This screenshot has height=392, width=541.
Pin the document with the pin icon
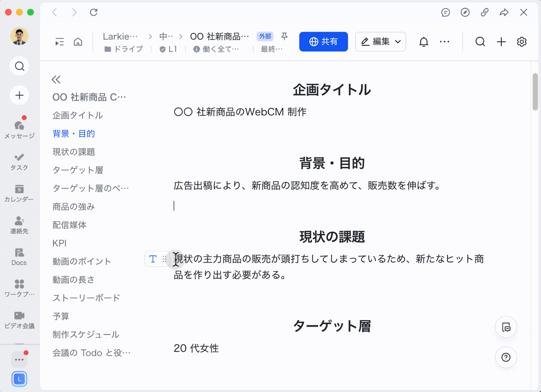(x=284, y=36)
